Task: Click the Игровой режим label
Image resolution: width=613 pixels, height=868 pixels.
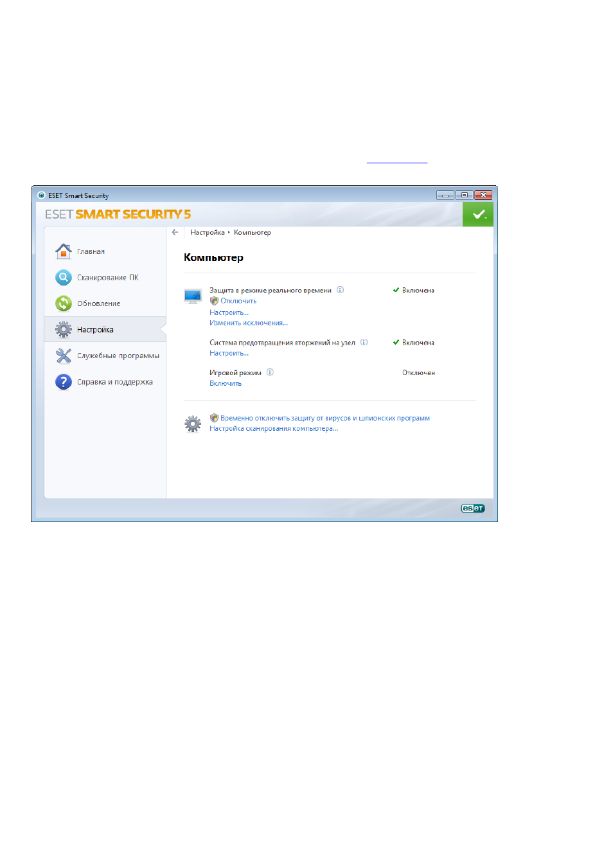Action: (x=235, y=372)
